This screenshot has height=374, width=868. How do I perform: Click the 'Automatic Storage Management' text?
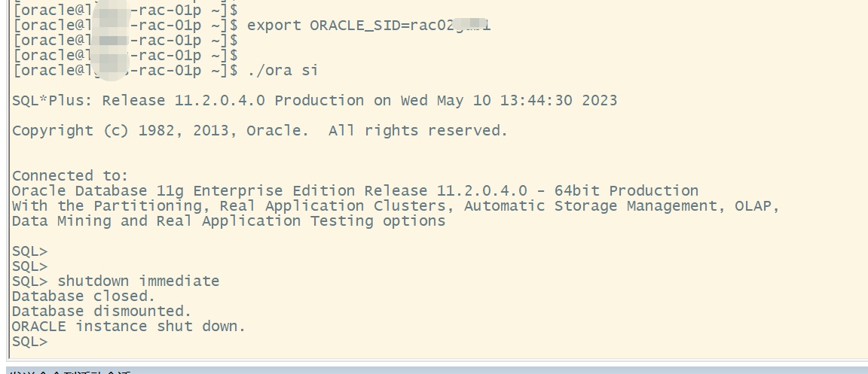[x=594, y=205]
